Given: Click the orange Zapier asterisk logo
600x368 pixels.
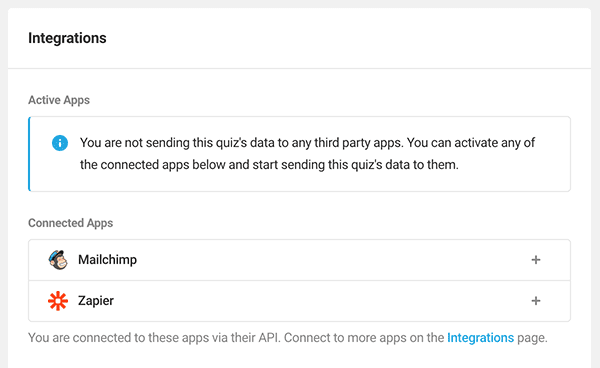Looking at the screenshot, I should [58, 301].
